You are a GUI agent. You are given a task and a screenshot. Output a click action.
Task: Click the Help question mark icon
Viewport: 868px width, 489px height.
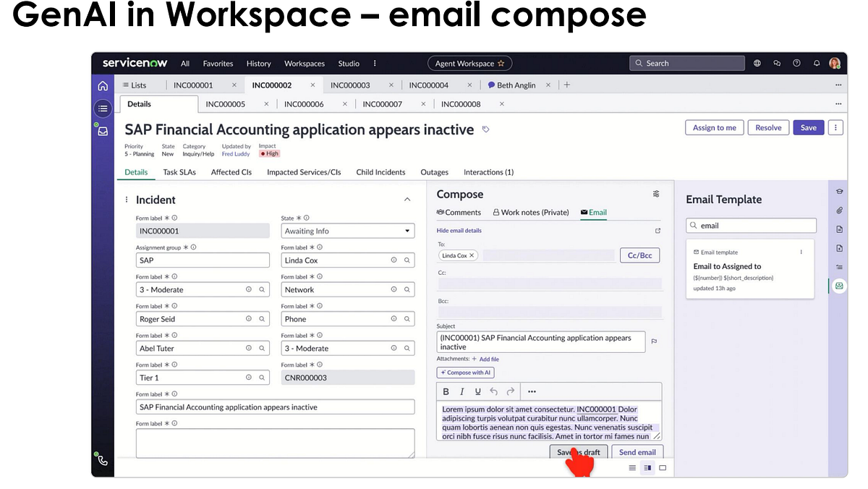coord(796,63)
